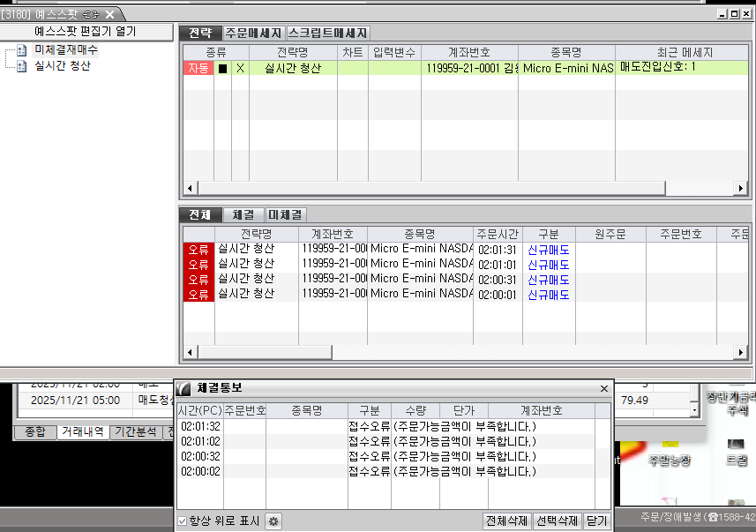Close the 예스스팟 tab with its X
The height and width of the screenshot is (532, 756).
click(109, 15)
